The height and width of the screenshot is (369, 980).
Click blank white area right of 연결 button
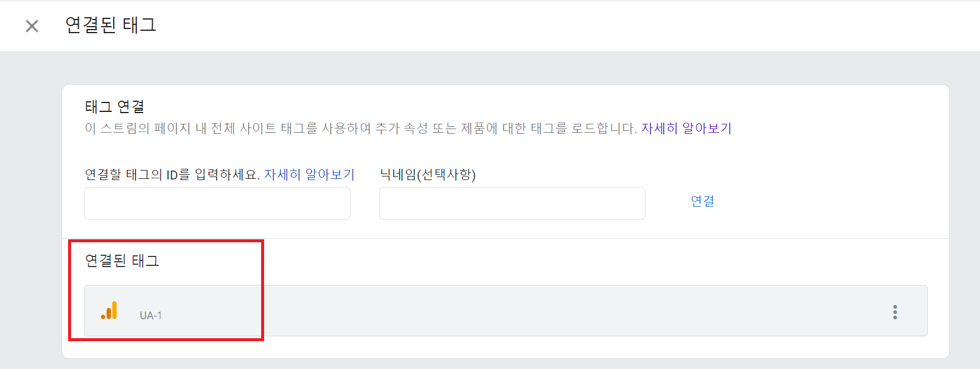[829, 201]
